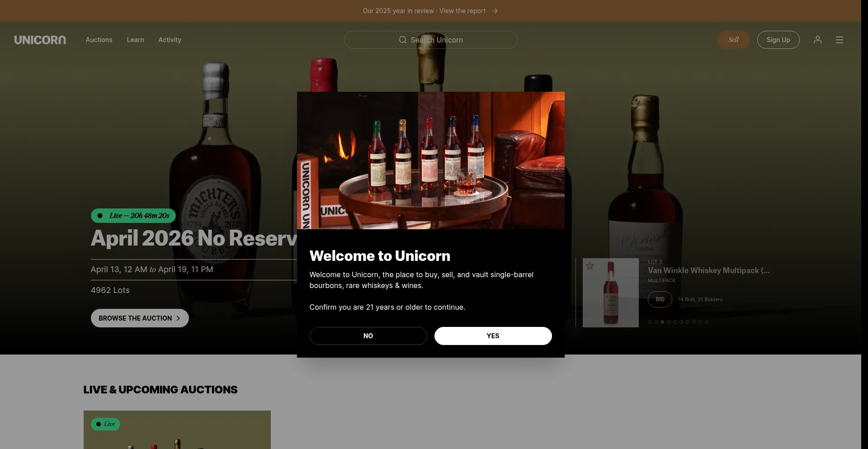Image resolution: width=868 pixels, height=449 pixels.
Task: Open the Activity menu
Action: [170, 40]
